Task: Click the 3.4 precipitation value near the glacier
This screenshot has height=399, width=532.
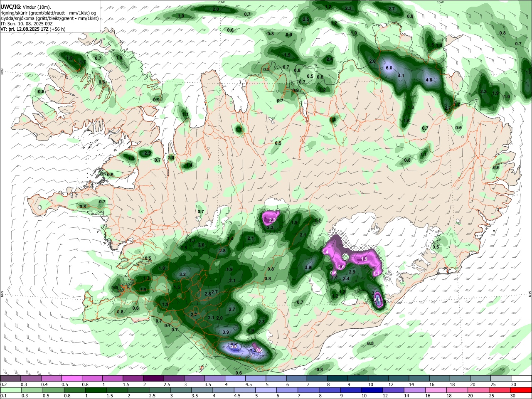Action: click(346, 278)
